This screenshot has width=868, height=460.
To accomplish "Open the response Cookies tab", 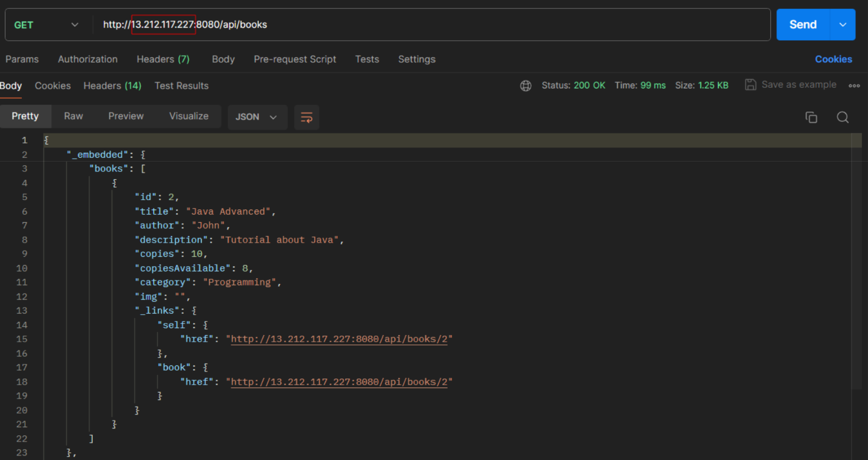I will (x=53, y=86).
